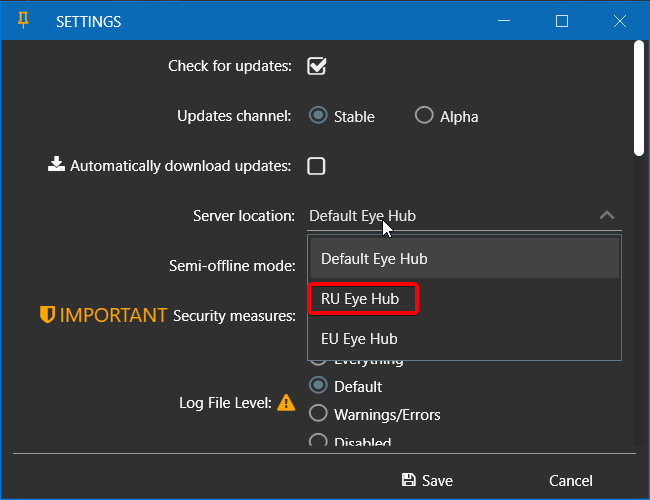Cancel the settings changes
Screen dimensions: 650x500
[571, 481]
